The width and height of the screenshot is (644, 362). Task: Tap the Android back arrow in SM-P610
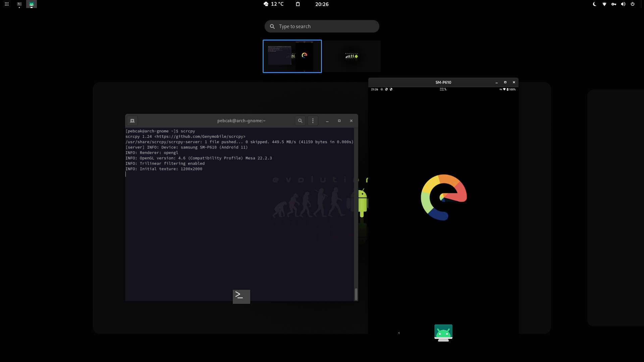399,333
